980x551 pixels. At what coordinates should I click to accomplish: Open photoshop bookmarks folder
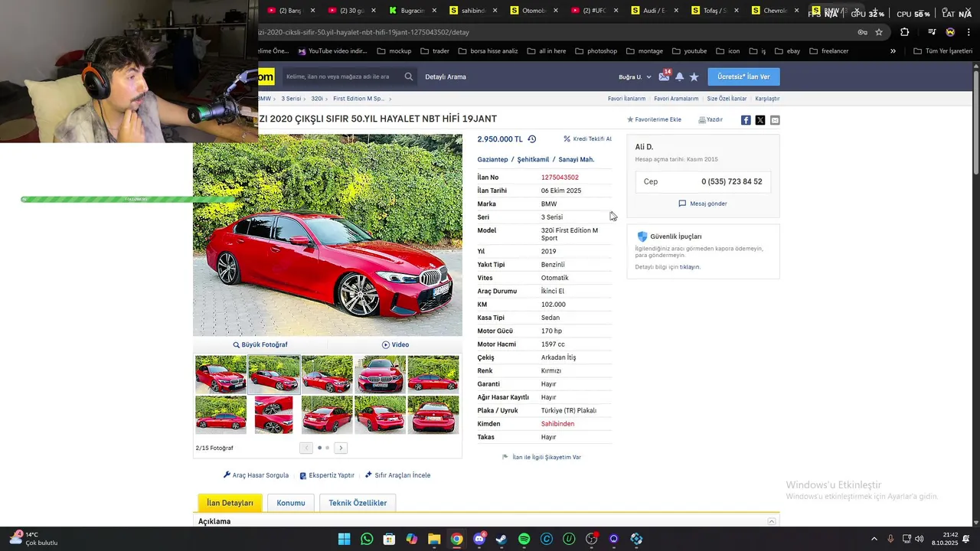pos(596,51)
